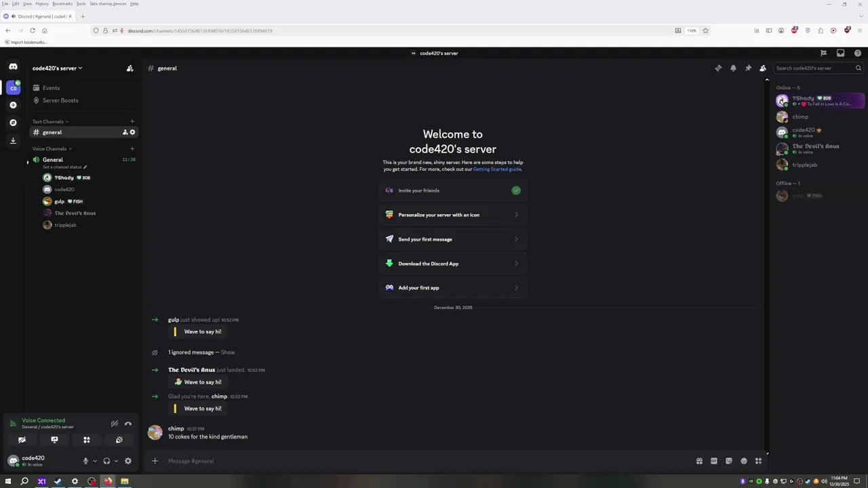Open Quests flag icon in title bar

point(823,53)
